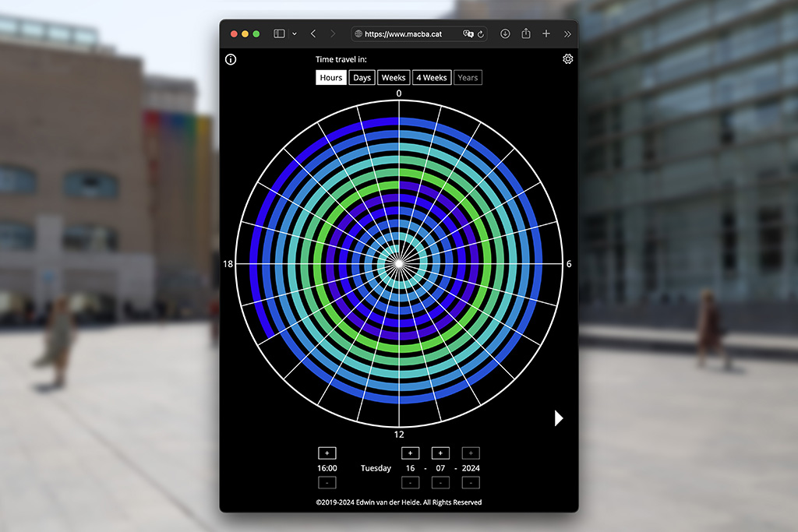
Task: Select Years time travel mode
Action: [x=468, y=77]
